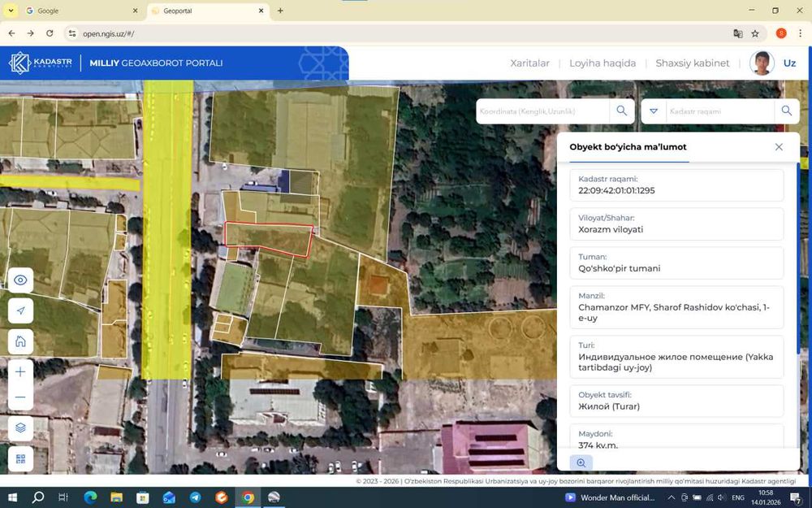The width and height of the screenshot is (812, 508).
Task: Open the Xaritalar menu
Action: [x=529, y=63]
